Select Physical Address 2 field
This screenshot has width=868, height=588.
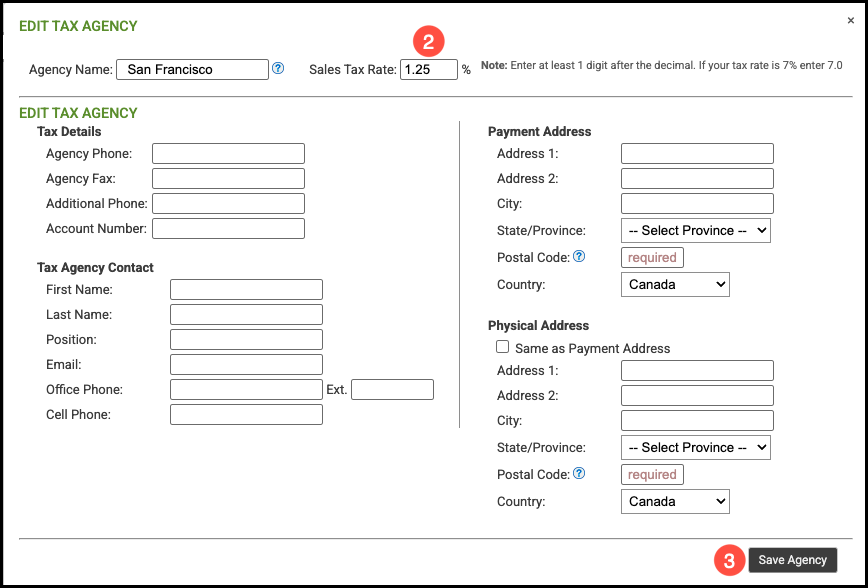(x=698, y=395)
